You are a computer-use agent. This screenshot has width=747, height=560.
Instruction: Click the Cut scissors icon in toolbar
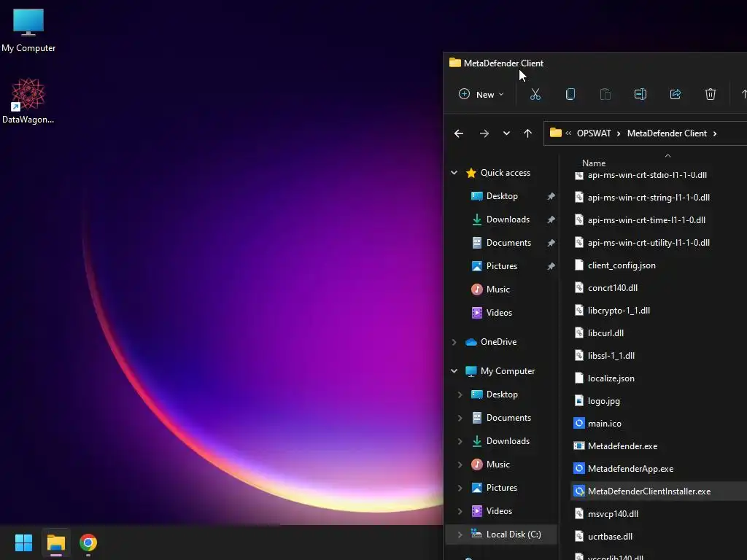(x=535, y=94)
